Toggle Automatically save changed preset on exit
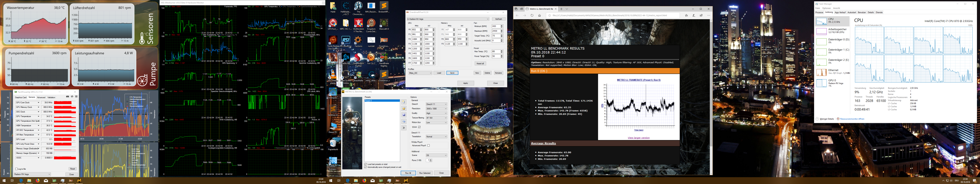Screen dimensions: 980x184 coord(366,167)
